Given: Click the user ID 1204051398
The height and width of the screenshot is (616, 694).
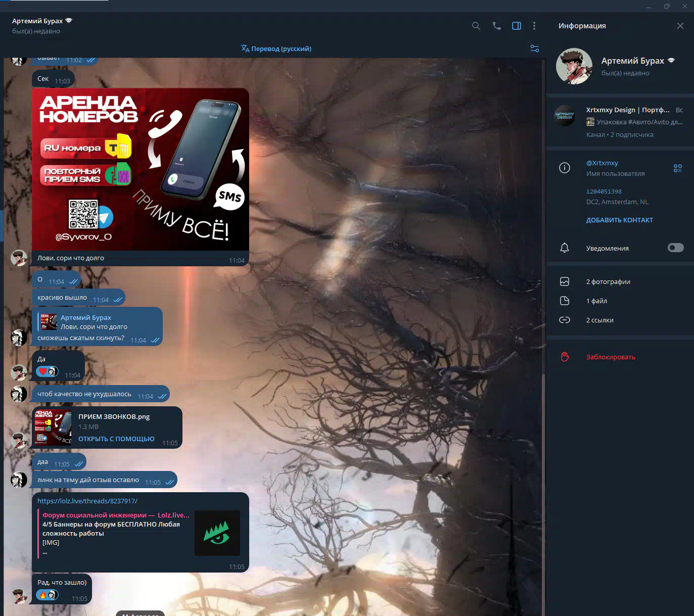Looking at the screenshot, I should (604, 192).
